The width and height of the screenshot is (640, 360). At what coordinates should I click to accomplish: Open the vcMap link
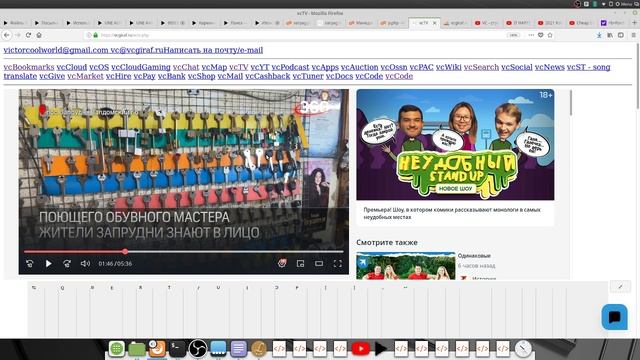(214, 67)
